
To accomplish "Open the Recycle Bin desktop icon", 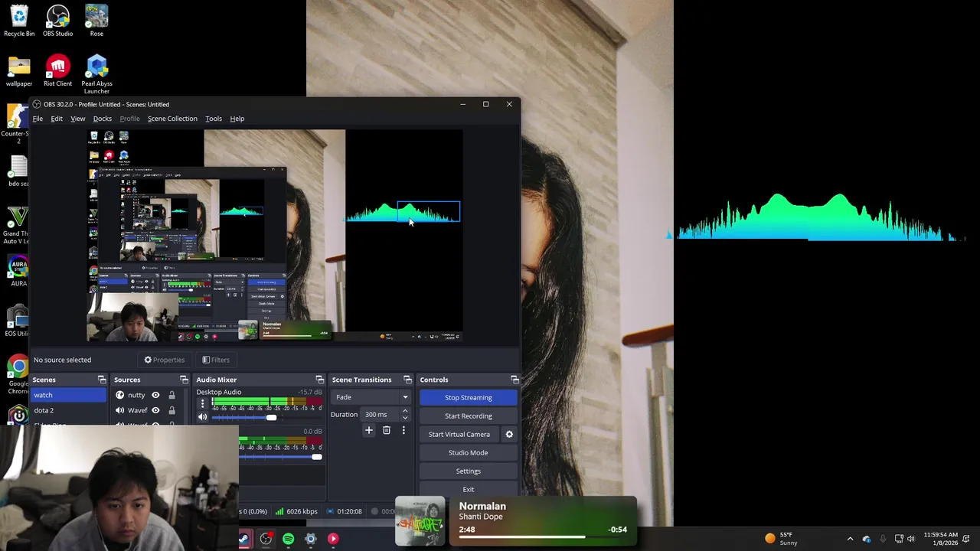I will (x=19, y=21).
